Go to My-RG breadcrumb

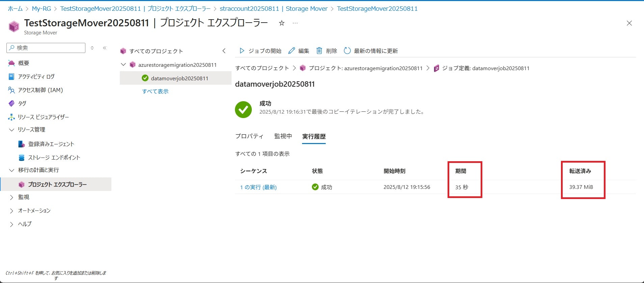(42, 9)
